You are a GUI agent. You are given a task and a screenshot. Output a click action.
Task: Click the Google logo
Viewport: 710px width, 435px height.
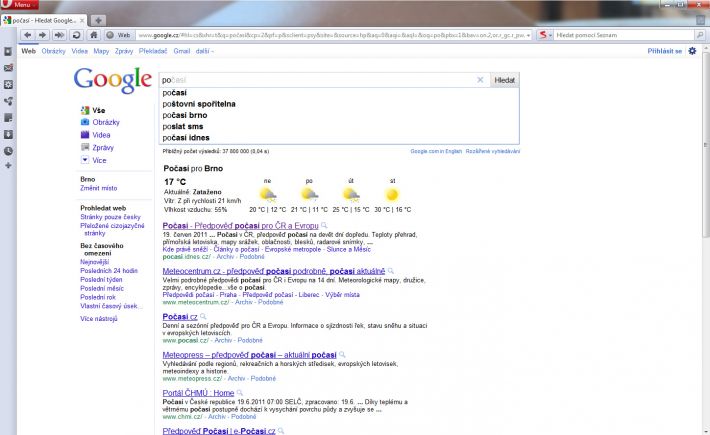[113, 80]
